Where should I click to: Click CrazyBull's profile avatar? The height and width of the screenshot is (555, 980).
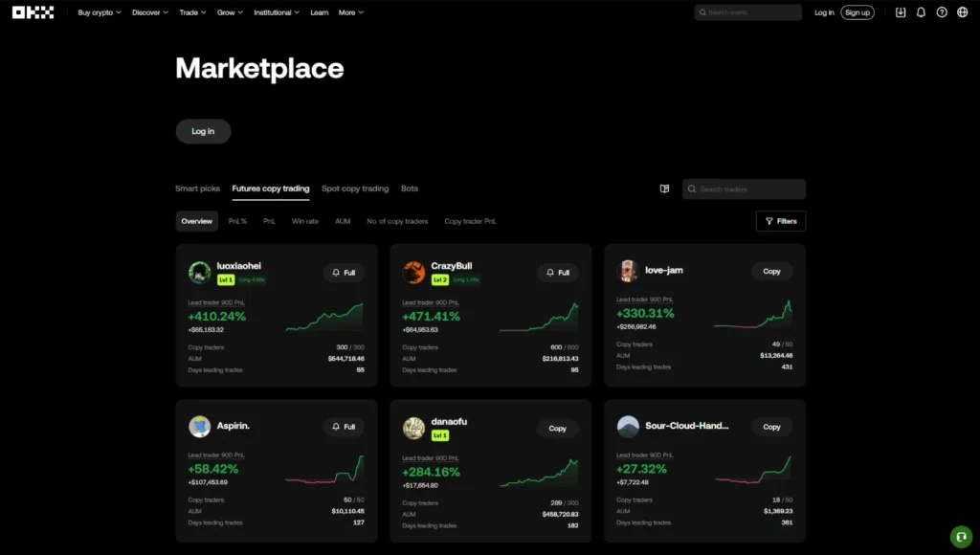click(413, 272)
